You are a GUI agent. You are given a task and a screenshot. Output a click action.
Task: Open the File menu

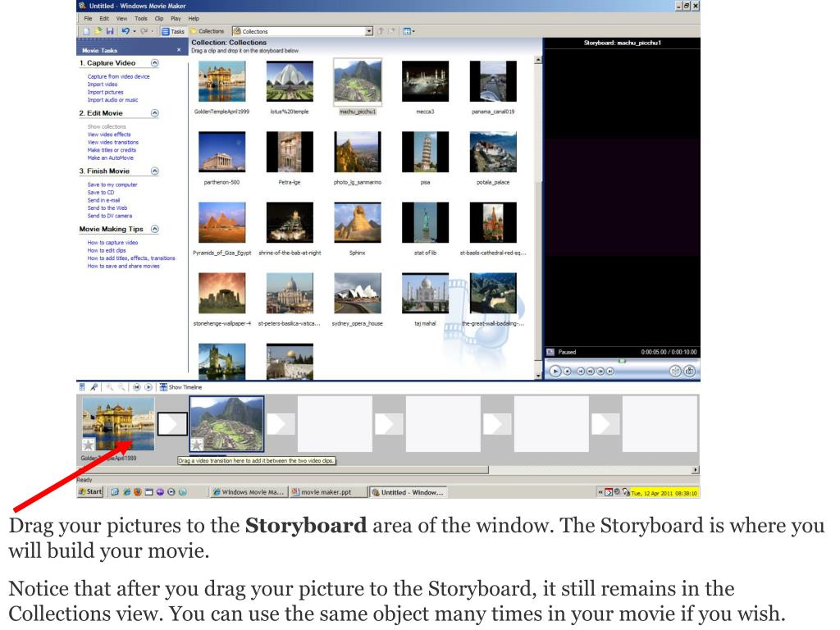tap(88, 18)
